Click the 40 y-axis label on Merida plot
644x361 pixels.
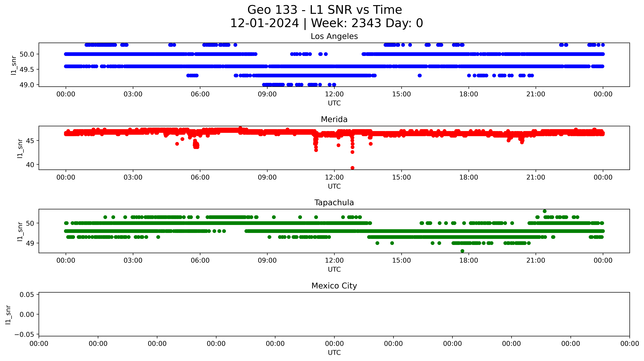tap(30, 165)
